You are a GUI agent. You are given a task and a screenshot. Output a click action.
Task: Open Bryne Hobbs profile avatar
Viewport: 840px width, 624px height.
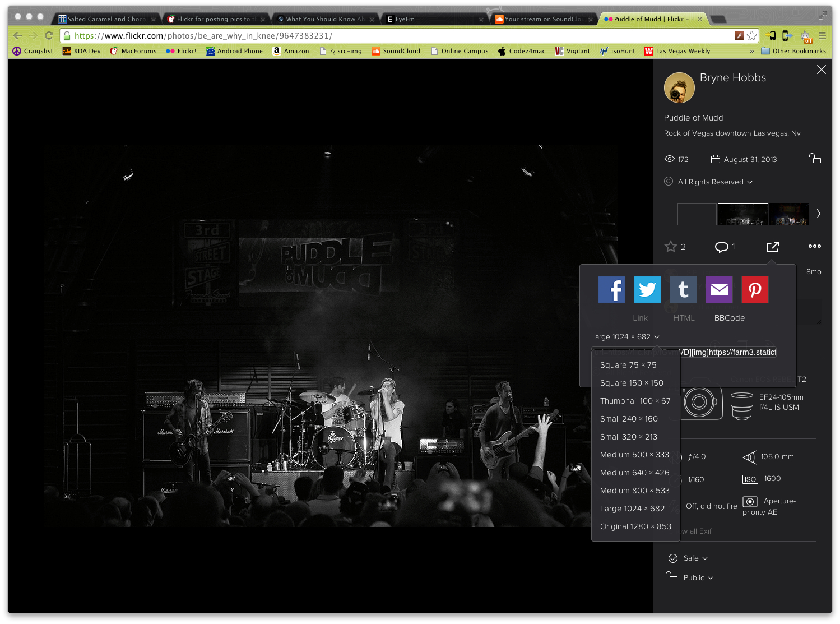click(x=679, y=87)
